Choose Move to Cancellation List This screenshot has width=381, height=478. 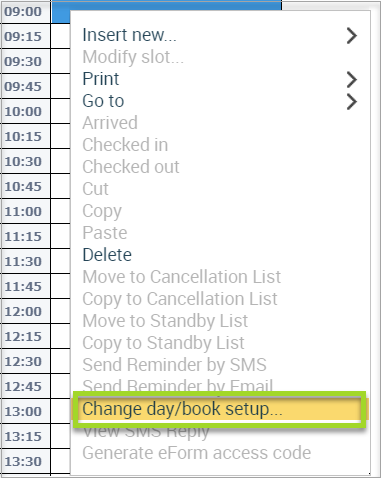[182, 277]
